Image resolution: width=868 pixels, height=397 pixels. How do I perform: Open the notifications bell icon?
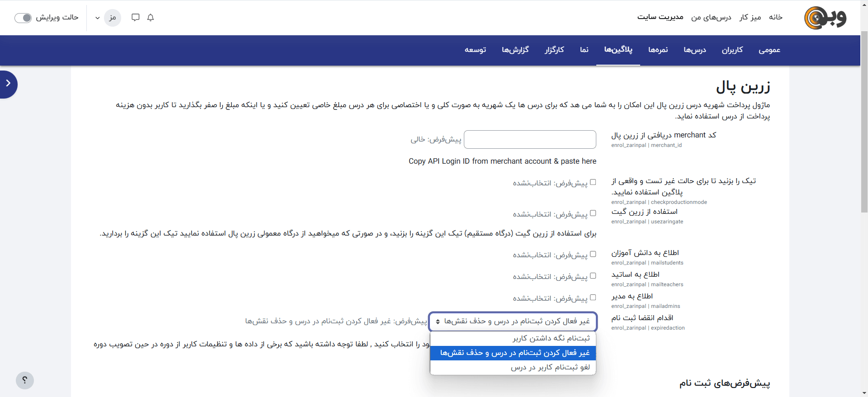[151, 18]
